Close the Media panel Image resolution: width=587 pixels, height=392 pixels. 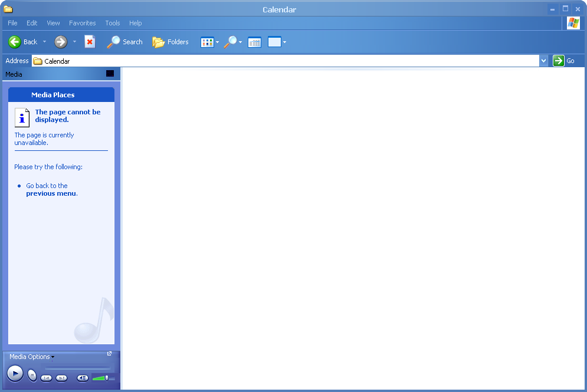(110, 74)
